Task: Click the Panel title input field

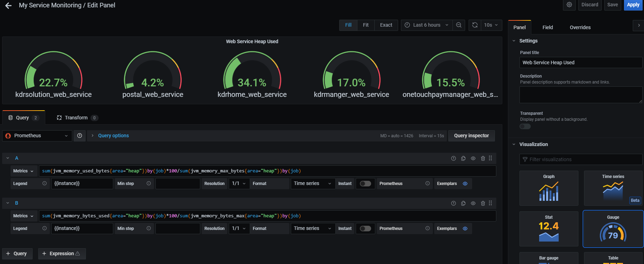Action: (581, 62)
